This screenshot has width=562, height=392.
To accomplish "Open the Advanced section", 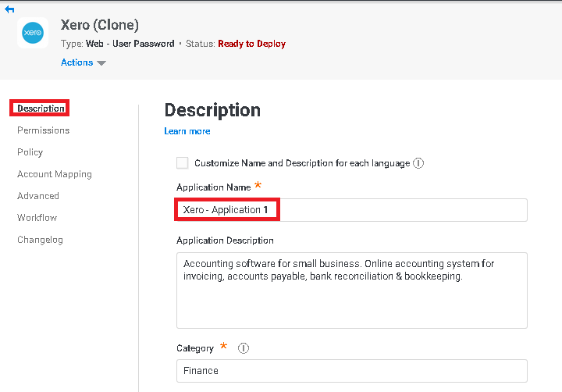I will [38, 196].
